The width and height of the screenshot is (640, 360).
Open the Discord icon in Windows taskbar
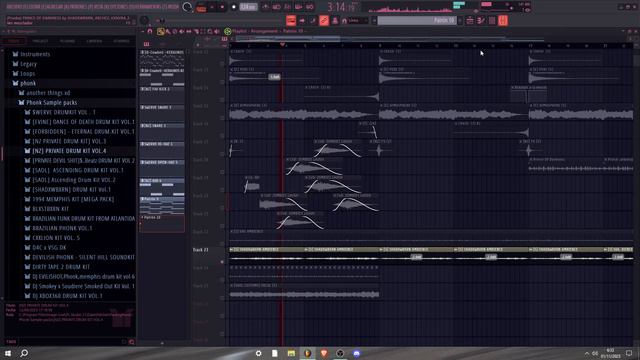pos(356,353)
